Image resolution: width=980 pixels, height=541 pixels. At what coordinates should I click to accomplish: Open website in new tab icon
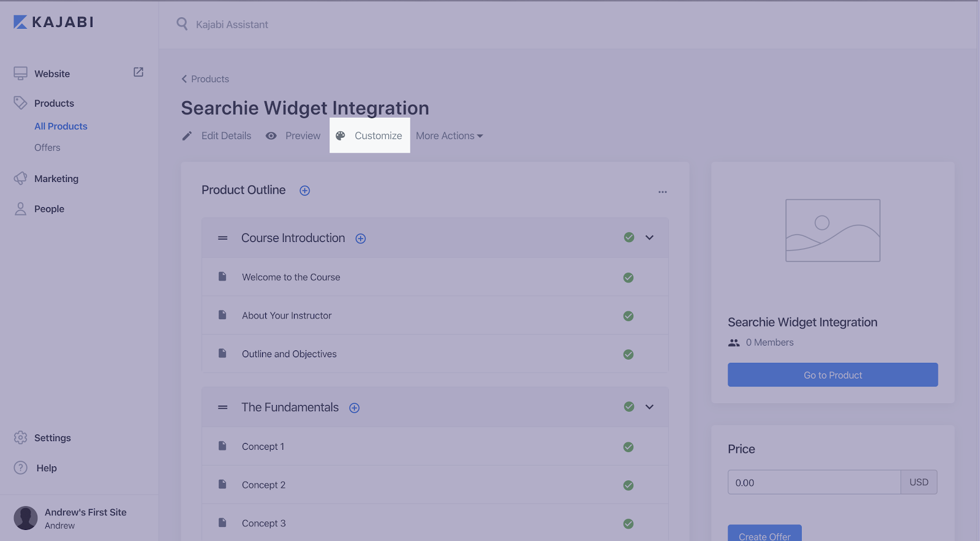[138, 72]
